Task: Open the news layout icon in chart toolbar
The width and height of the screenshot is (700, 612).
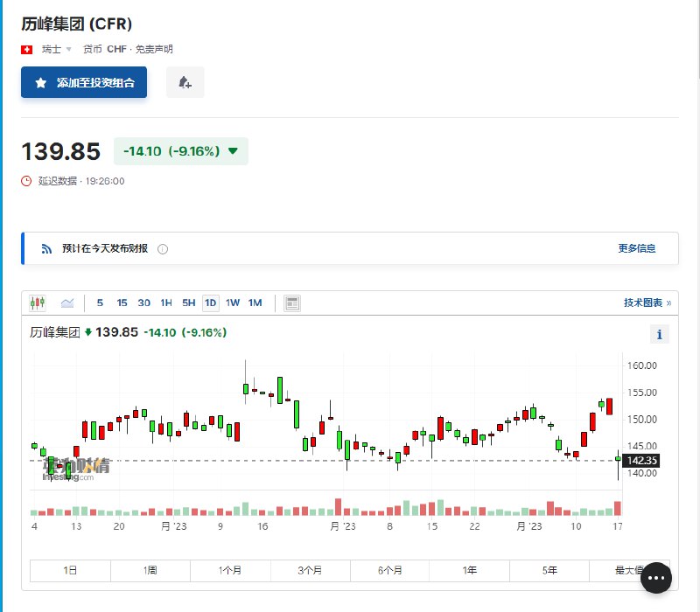Action: [x=292, y=303]
